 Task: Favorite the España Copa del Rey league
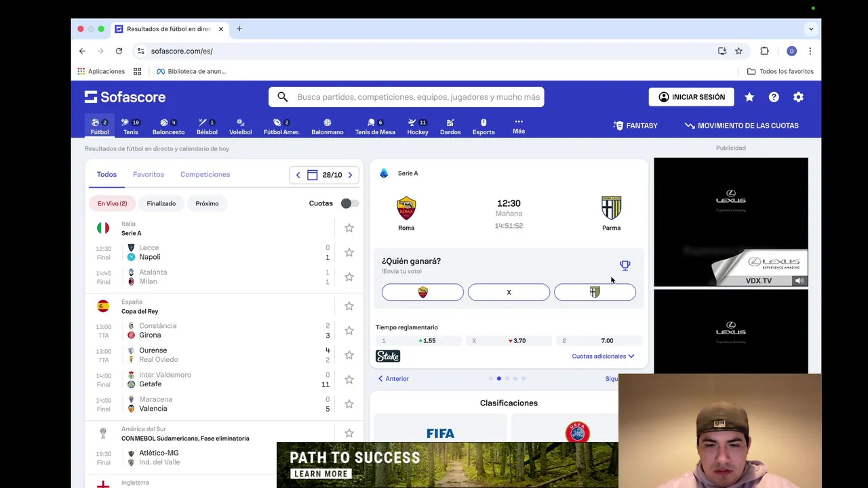349,306
